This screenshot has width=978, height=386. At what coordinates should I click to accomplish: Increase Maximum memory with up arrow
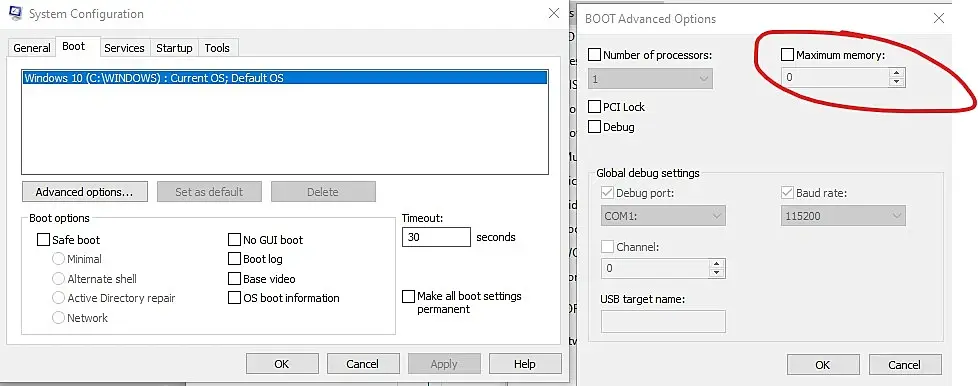897,73
